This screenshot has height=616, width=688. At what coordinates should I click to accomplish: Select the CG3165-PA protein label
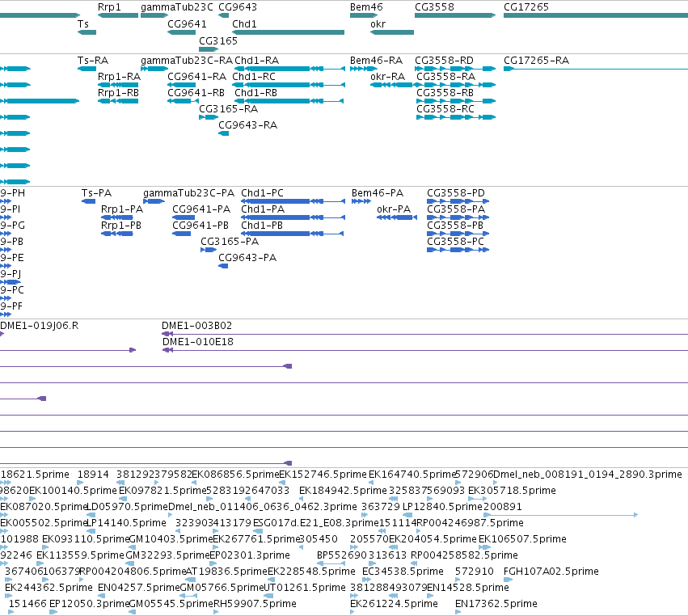tap(230, 243)
